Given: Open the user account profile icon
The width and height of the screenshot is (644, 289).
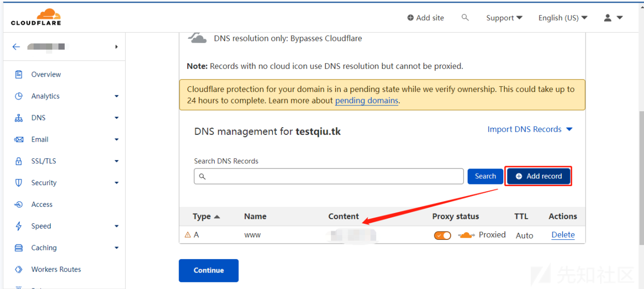Looking at the screenshot, I should [x=608, y=18].
